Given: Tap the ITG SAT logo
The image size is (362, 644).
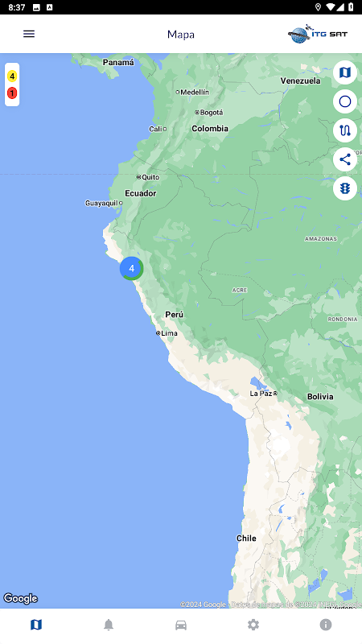Looking at the screenshot, I should [x=318, y=34].
